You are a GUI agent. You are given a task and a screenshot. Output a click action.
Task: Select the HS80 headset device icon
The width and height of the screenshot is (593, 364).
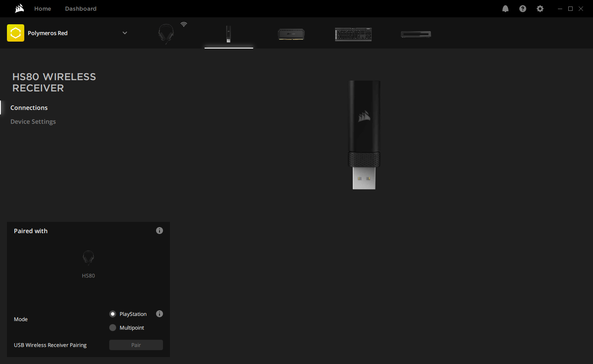166,34
